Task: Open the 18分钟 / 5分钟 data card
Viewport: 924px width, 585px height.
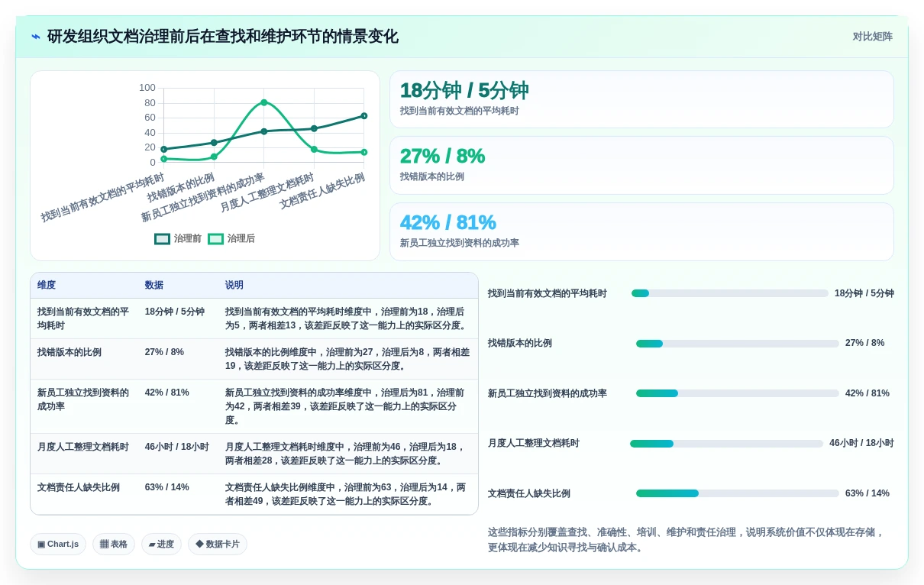Action: (x=641, y=99)
